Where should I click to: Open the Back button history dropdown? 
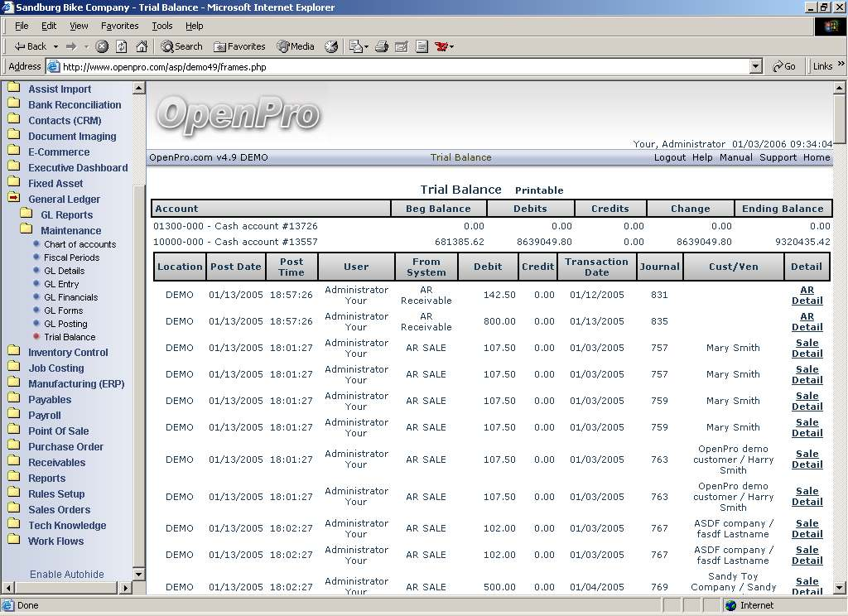(x=55, y=46)
